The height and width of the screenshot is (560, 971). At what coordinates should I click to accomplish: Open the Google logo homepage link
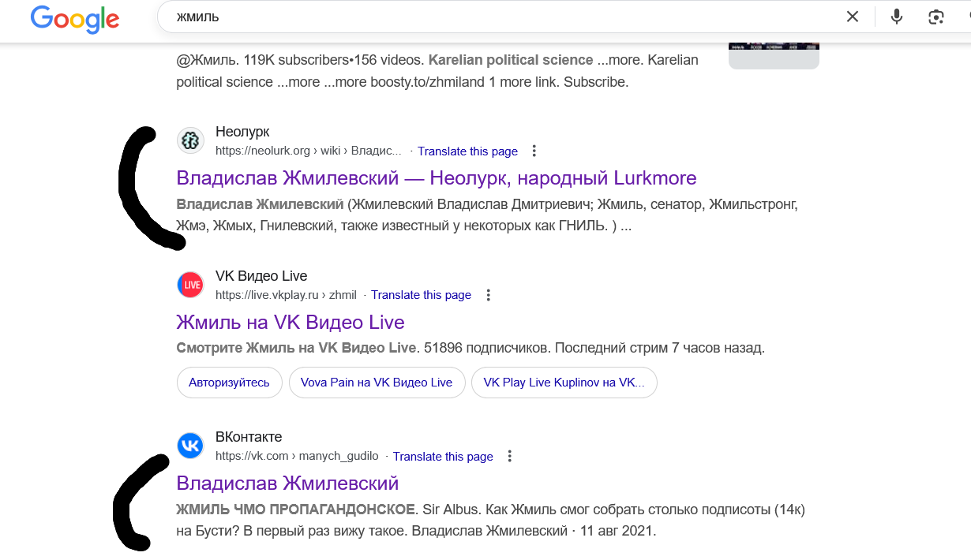point(75,18)
